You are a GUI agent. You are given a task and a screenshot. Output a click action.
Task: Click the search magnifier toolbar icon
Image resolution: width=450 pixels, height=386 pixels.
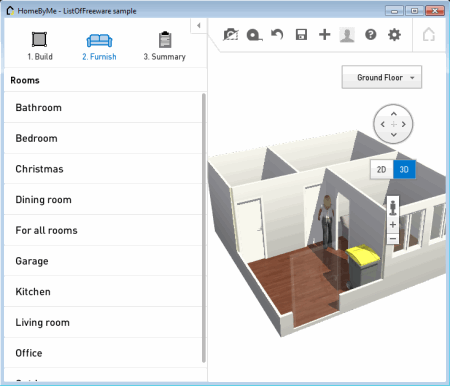[x=254, y=35]
